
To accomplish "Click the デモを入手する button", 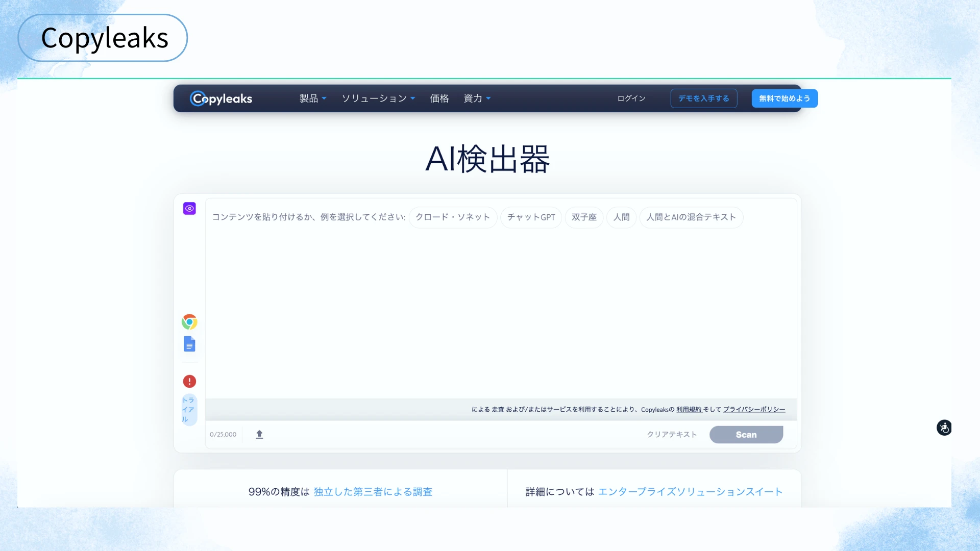I will coord(703,98).
